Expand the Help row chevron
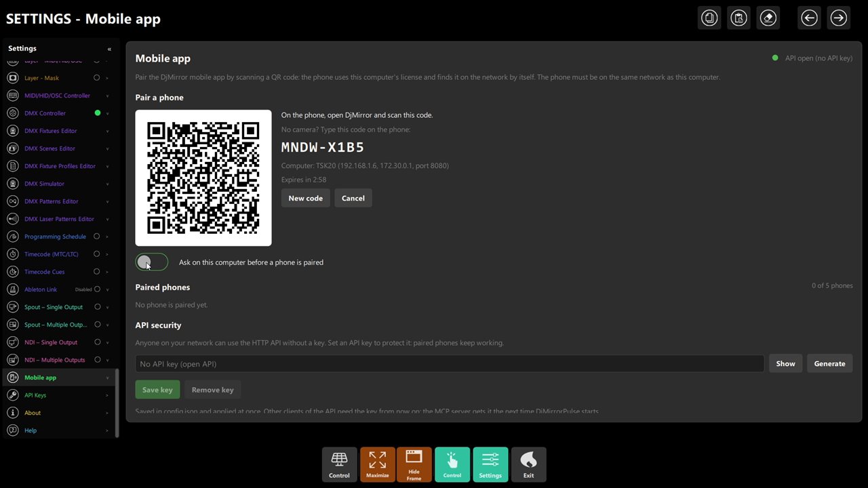 [x=107, y=430]
